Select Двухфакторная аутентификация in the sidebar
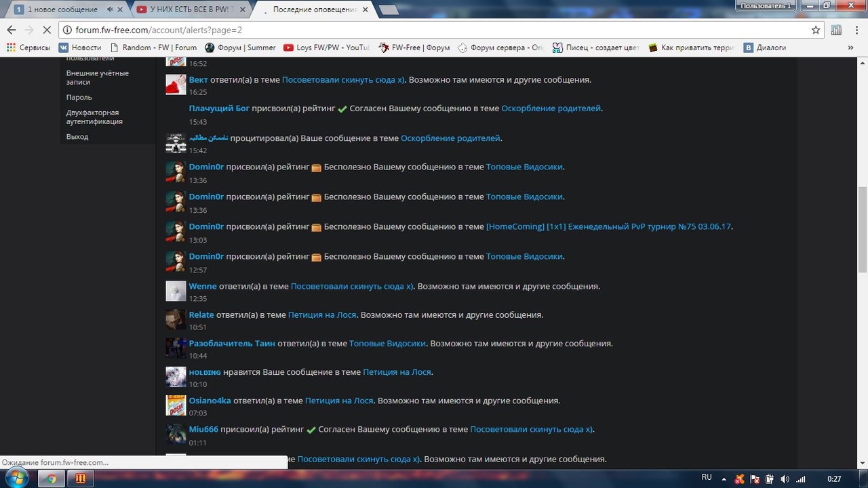868x488 pixels. coord(94,117)
